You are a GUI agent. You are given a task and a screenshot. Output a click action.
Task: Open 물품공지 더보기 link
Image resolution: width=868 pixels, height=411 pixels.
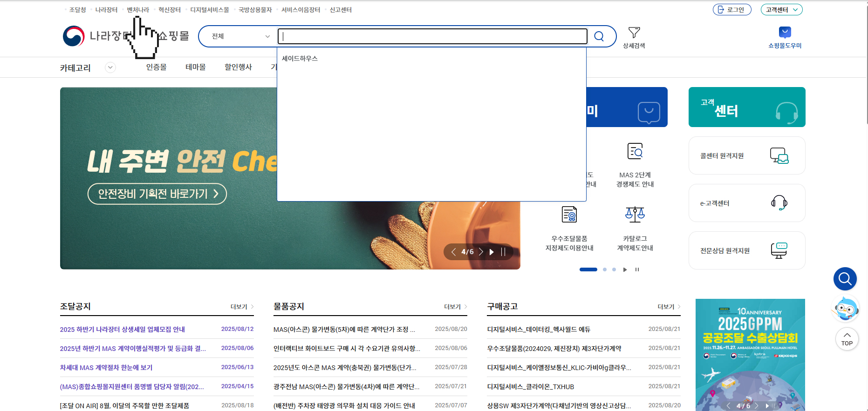[x=455, y=307]
